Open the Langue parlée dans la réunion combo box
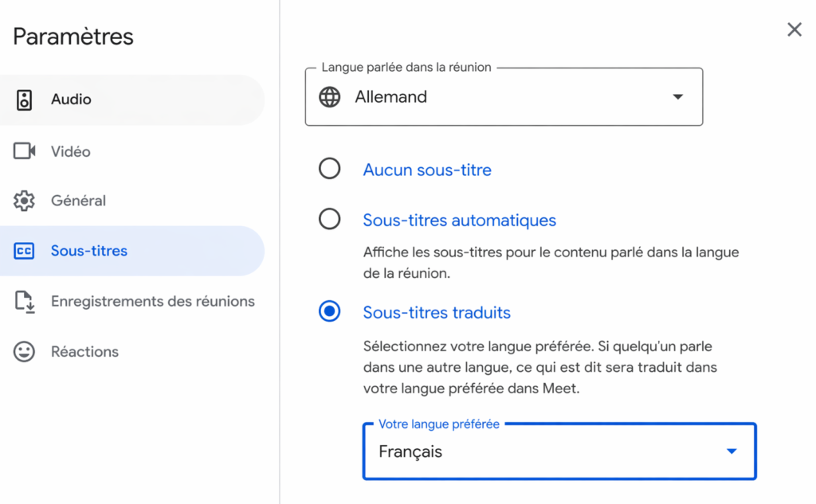816x504 pixels. point(504,97)
